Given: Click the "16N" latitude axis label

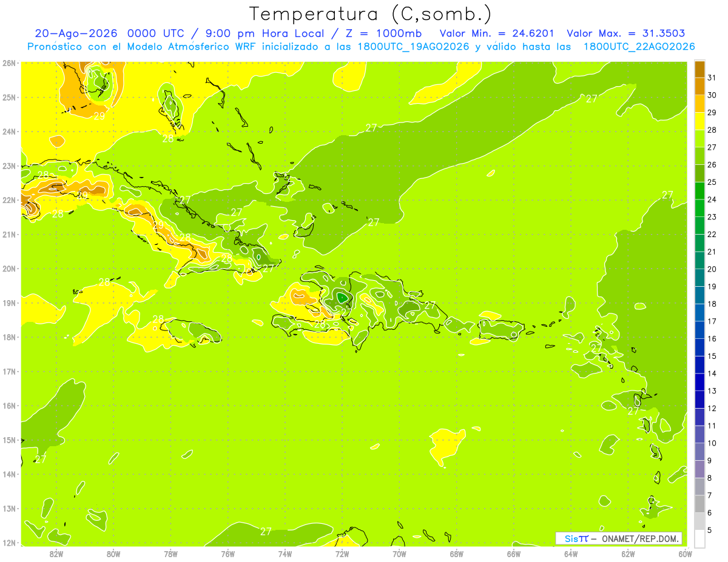Looking at the screenshot, I should (x=8, y=406).
